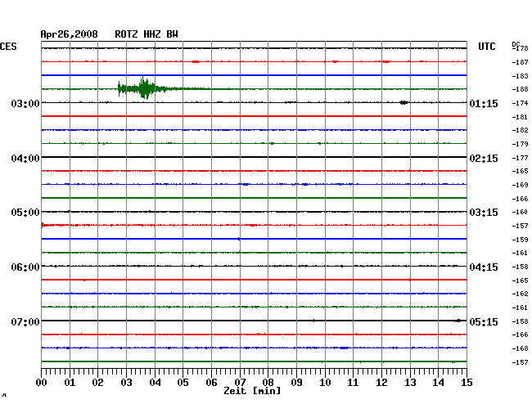Click the 07:00 local time label

click(25, 321)
